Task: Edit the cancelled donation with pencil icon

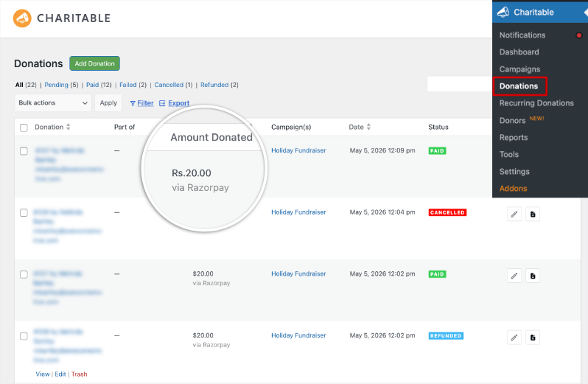Action: click(514, 214)
